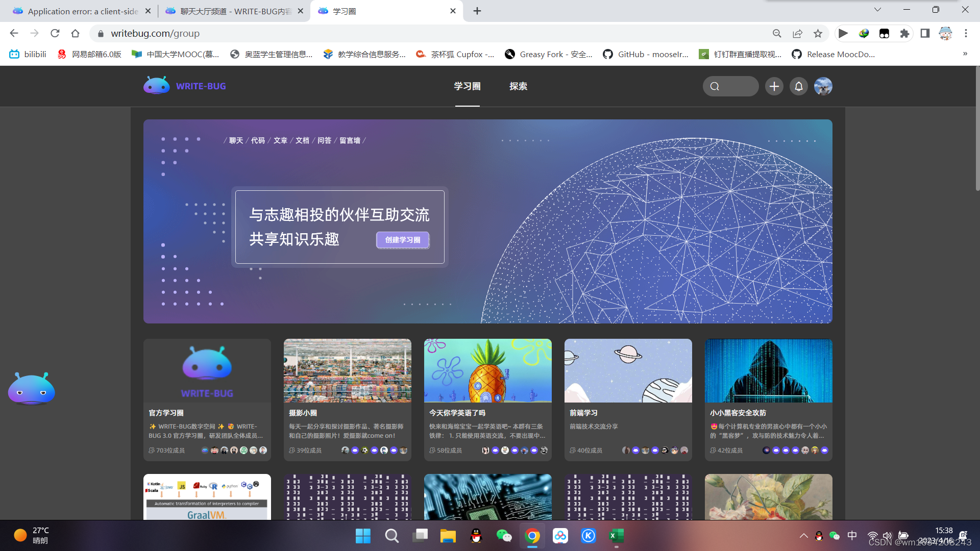Click the 探索 tab in the navbar
980x551 pixels.
pyautogui.click(x=518, y=86)
